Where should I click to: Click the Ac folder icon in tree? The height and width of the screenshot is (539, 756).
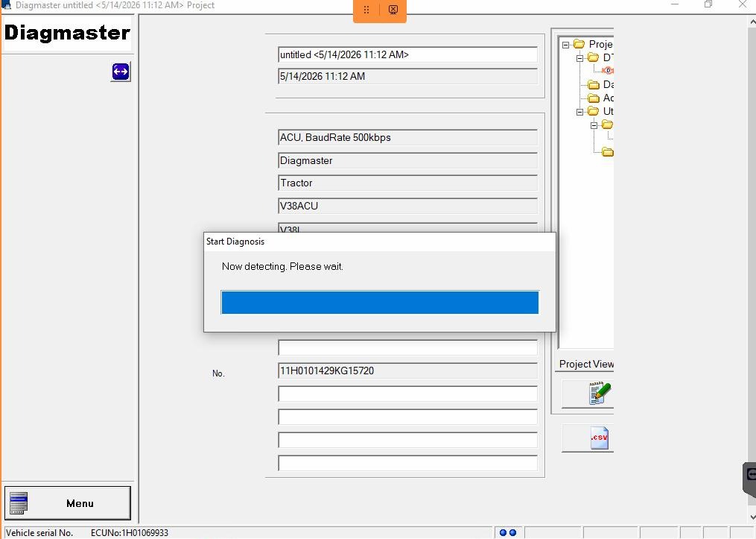pos(594,98)
